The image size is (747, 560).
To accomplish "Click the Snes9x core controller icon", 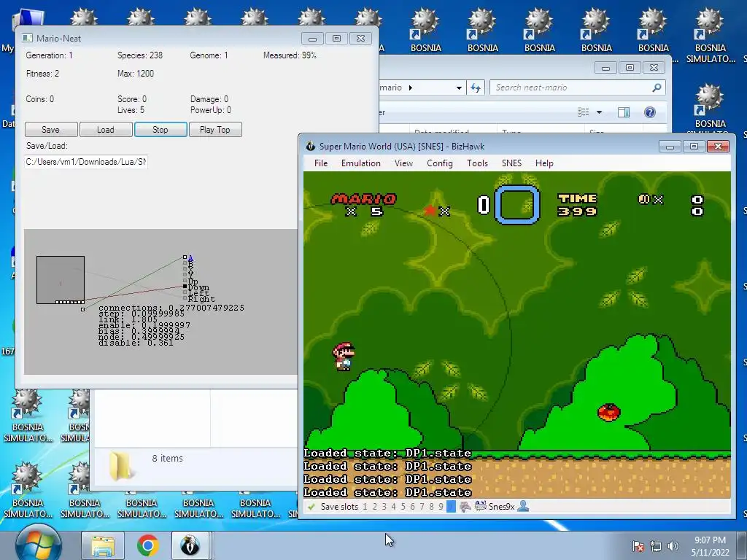I will 480,506.
